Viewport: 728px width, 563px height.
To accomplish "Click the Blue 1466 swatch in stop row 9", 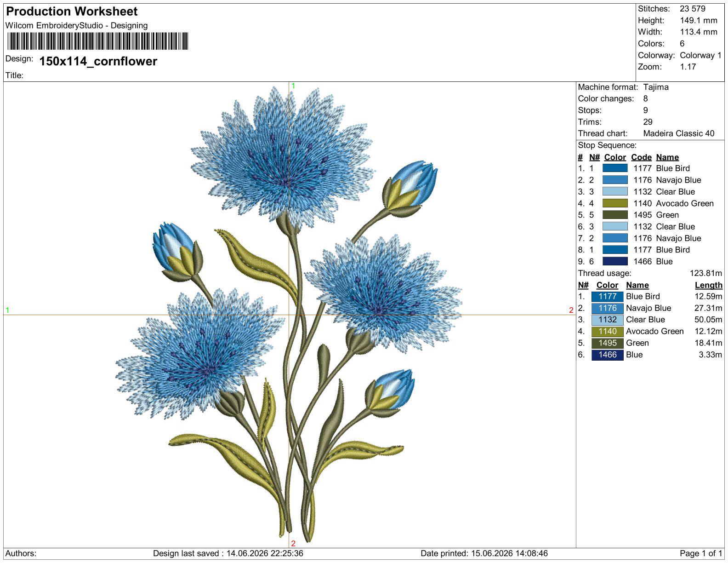I will [615, 261].
